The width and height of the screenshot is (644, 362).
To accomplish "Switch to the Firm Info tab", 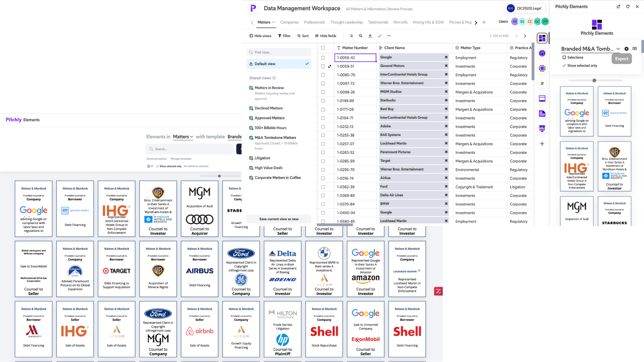I will click(x=400, y=23).
